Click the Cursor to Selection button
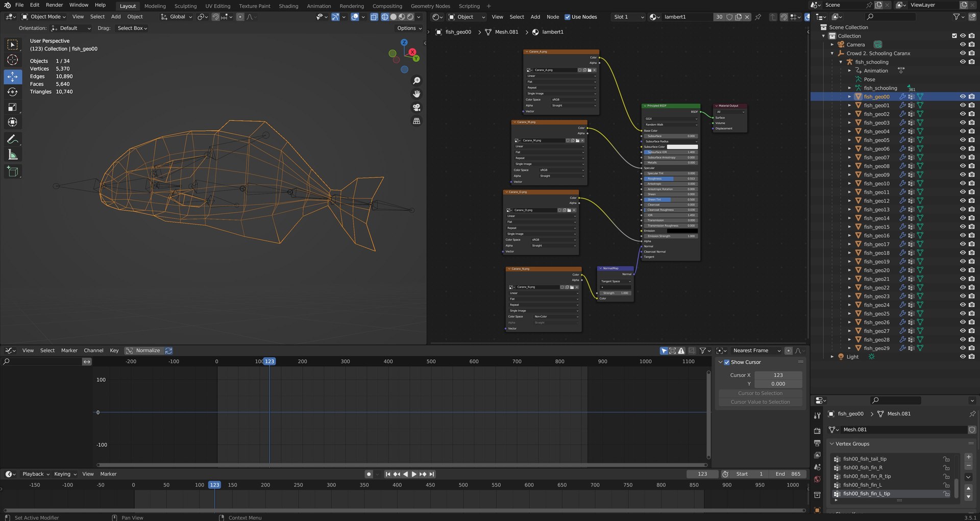This screenshot has height=521, width=980. pyautogui.click(x=760, y=393)
